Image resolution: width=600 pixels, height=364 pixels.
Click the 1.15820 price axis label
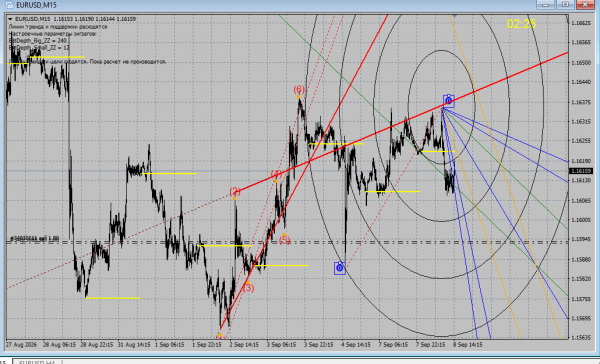click(580, 279)
